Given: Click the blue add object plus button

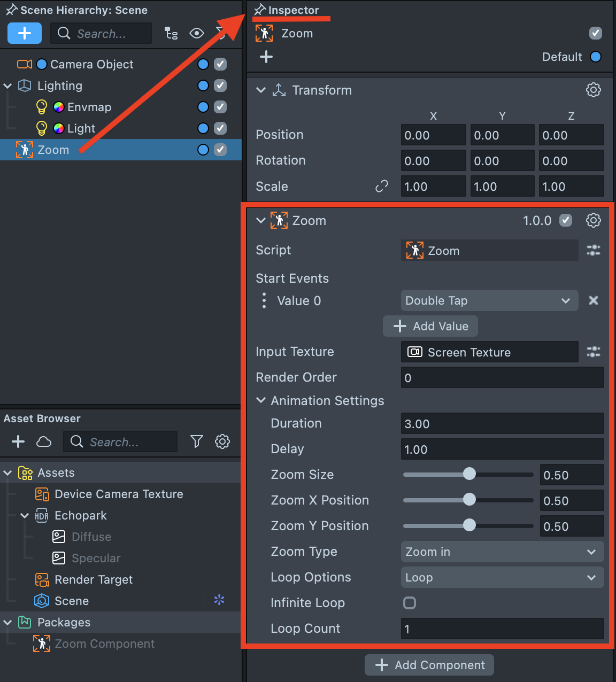Looking at the screenshot, I should (25, 33).
